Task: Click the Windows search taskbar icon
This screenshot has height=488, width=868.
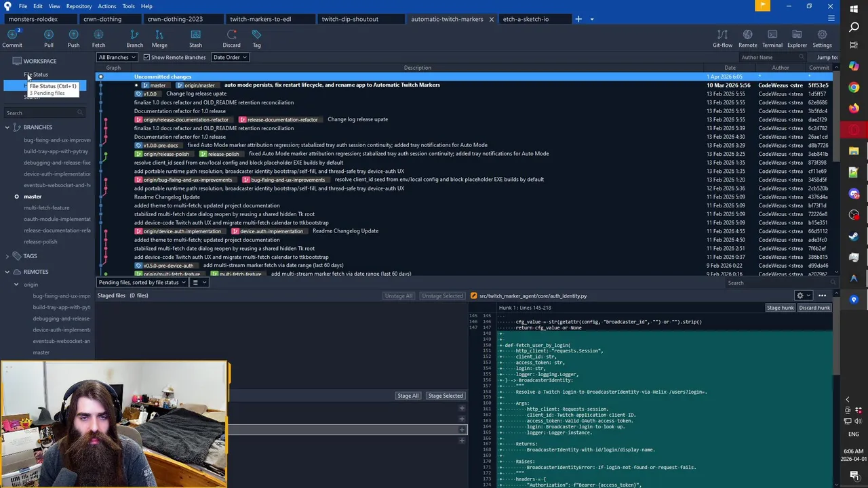Action: click(x=854, y=27)
